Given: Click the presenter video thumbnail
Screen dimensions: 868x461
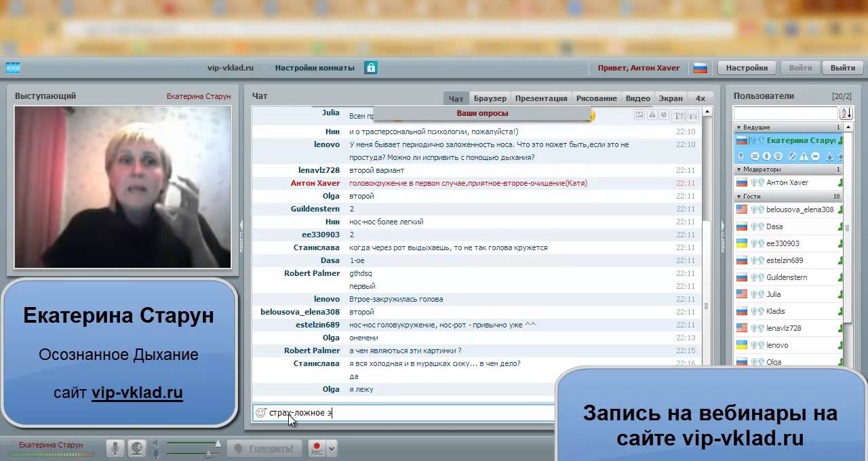Looking at the screenshot, I should (123, 188).
